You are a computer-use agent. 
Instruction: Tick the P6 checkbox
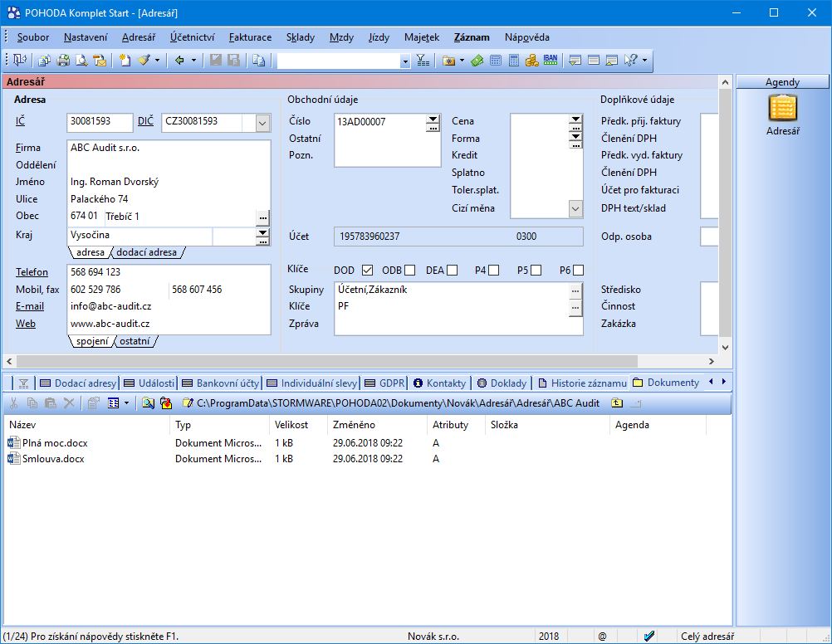coord(579,271)
